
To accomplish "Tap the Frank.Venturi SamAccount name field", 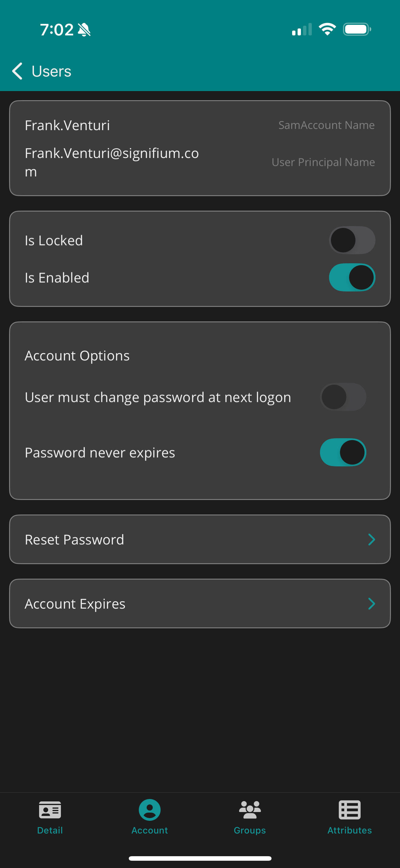I will [68, 125].
